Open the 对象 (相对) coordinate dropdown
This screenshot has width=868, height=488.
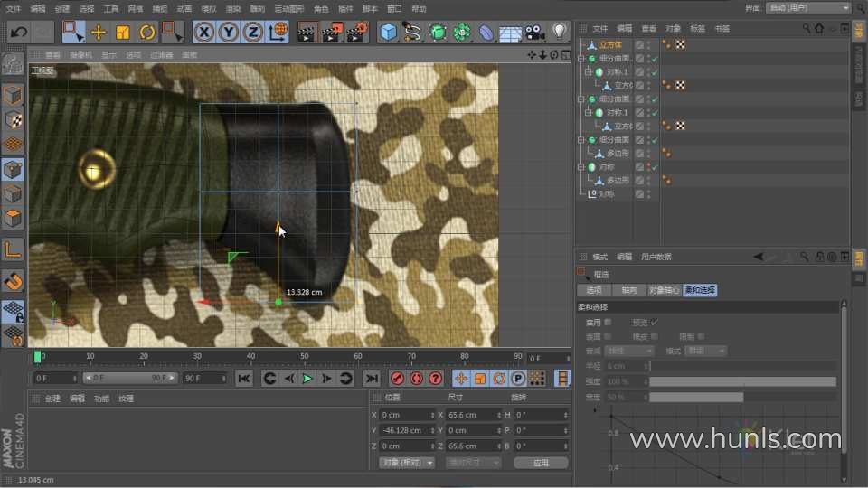tap(407, 463)
